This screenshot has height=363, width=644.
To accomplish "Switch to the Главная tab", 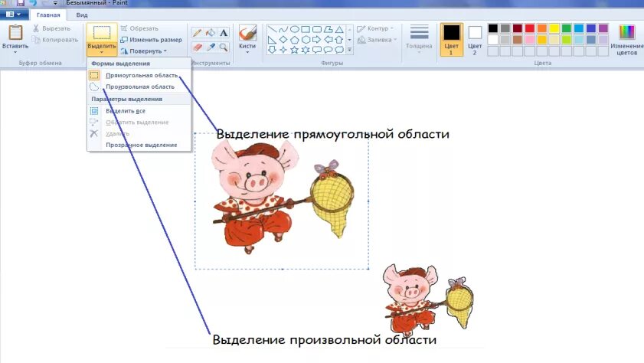I will point(48,15).
